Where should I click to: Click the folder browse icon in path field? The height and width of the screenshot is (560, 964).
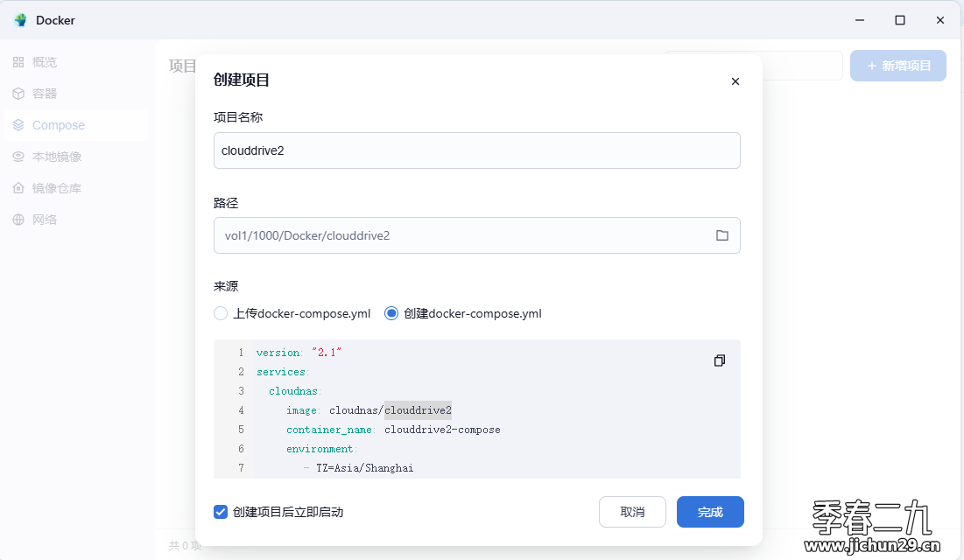[722, 235]
